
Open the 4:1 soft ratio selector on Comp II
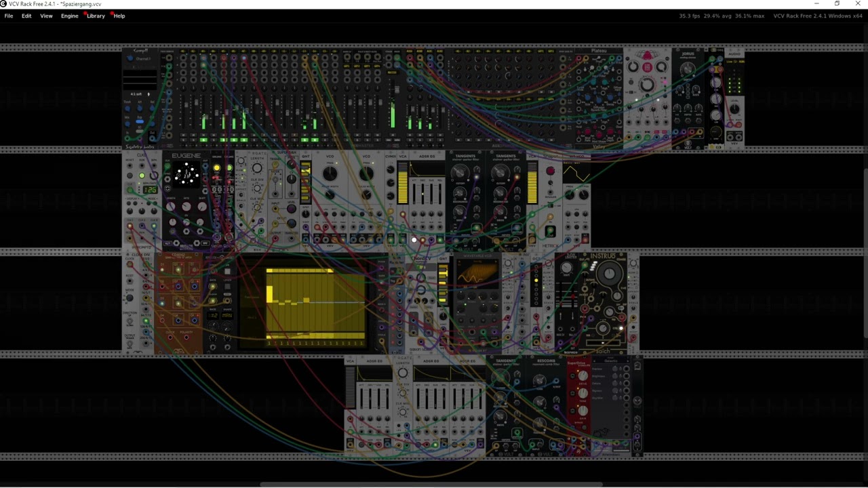139,94
